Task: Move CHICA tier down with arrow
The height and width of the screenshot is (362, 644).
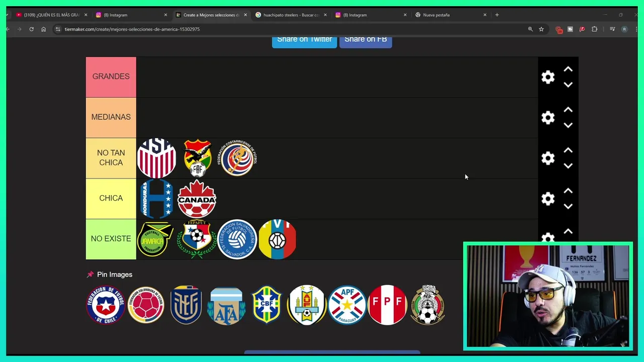Action: coord(568,207)
